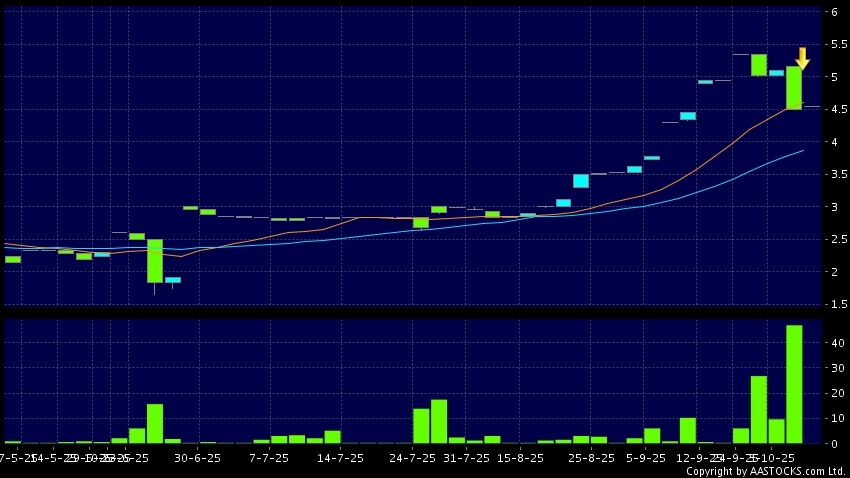This screenshot has height=478, width=850.
Task: Click the right end of the blue moving average
Action: pos(803,151)
